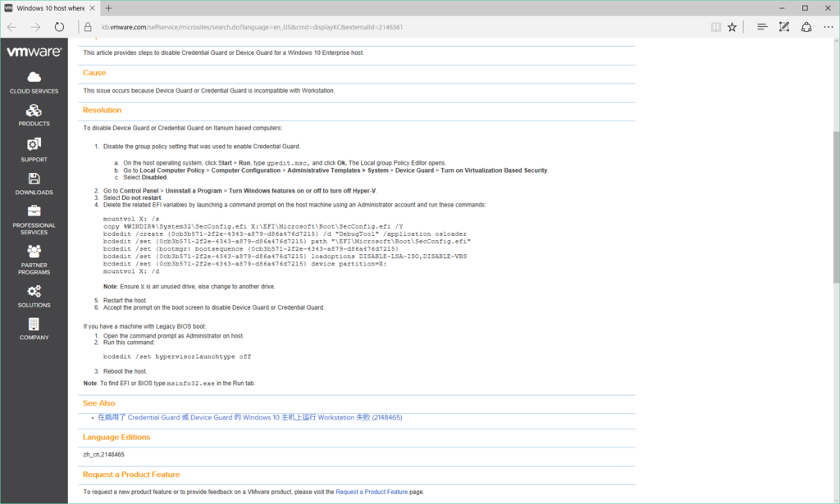Open Request a Product Feature page link
The height and width of the screenshot is (504, 840).
[372, 492]
